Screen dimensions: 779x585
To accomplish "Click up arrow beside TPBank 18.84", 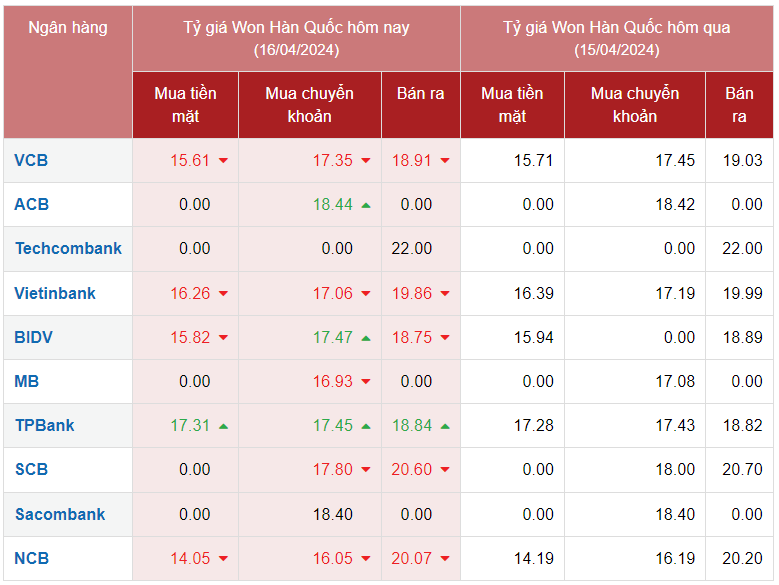I will (x=445, y=426).
